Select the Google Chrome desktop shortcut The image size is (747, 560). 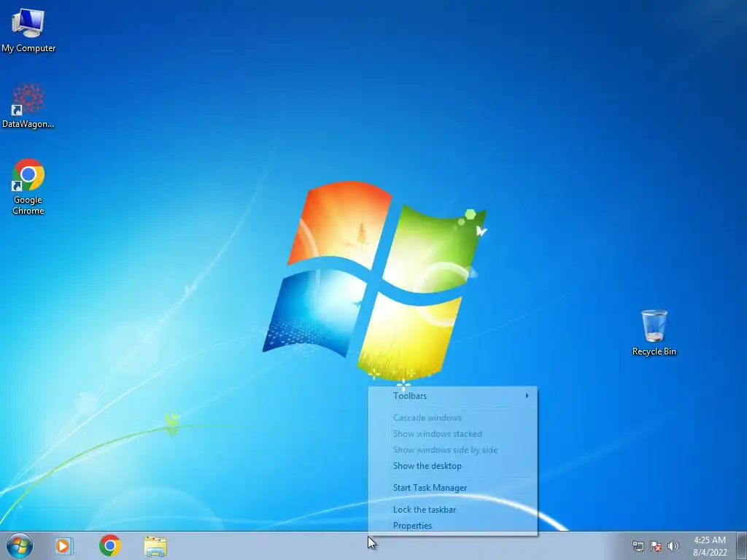(x=28, y=187)
